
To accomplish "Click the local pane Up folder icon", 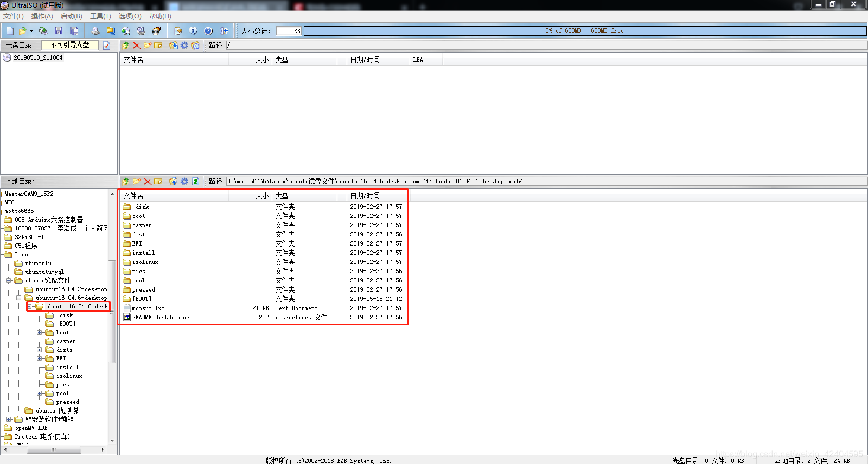I will pyautogui.click(x=126, y=182).
